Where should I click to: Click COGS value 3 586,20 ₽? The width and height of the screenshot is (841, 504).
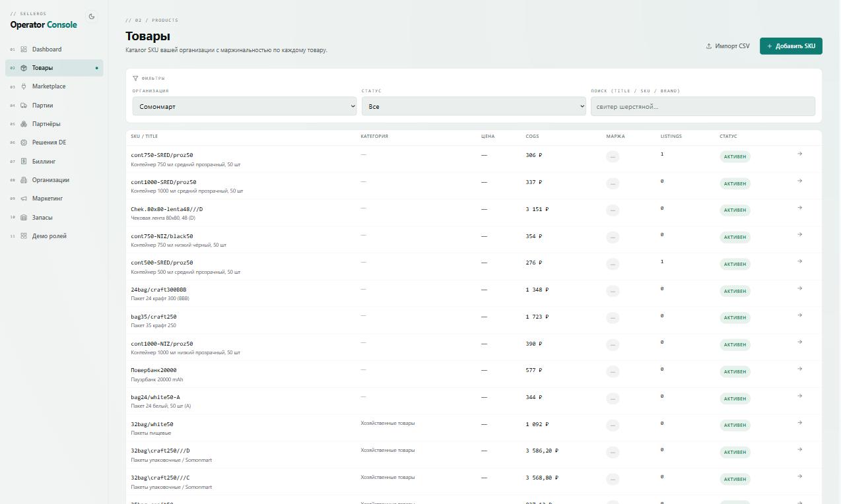542,451
